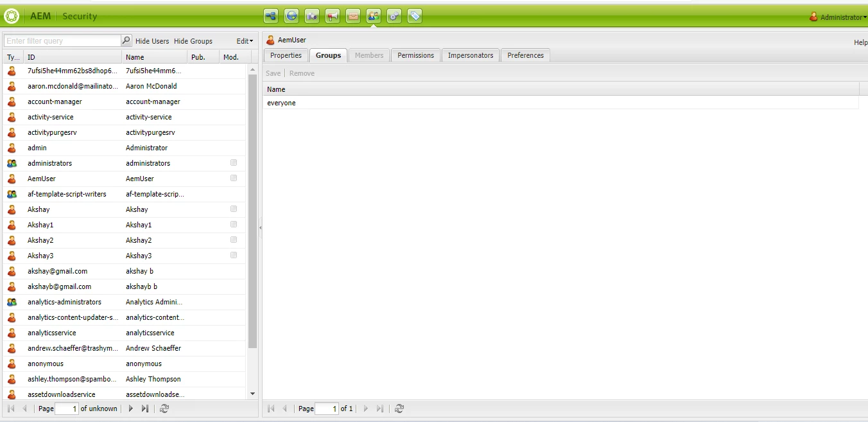Sort by the Ty... type column header
The width and height of the screenshot is (868, 422).
(13, 57)
